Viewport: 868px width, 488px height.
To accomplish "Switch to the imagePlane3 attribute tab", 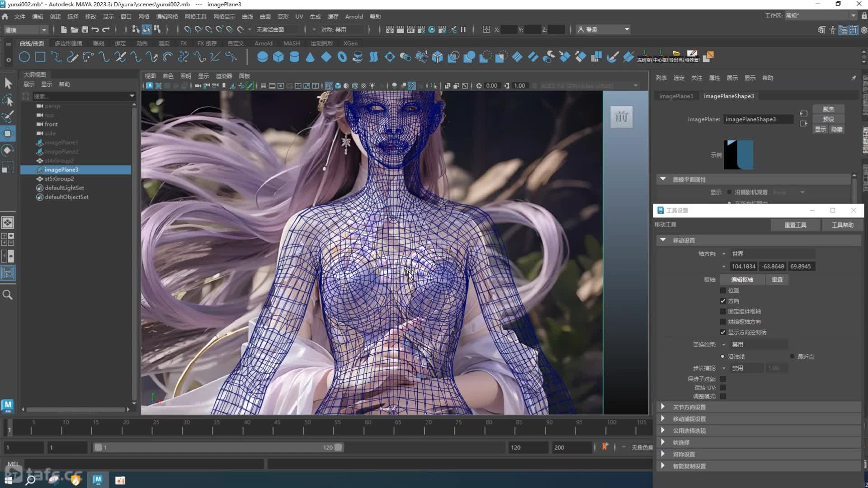I will pos(676,96).
